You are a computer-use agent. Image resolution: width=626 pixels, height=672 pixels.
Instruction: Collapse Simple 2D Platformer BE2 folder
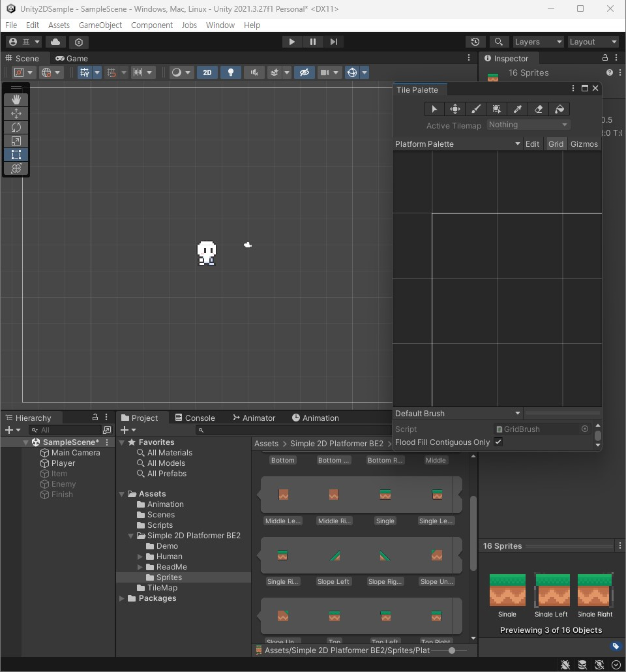[x=130, y=536]
